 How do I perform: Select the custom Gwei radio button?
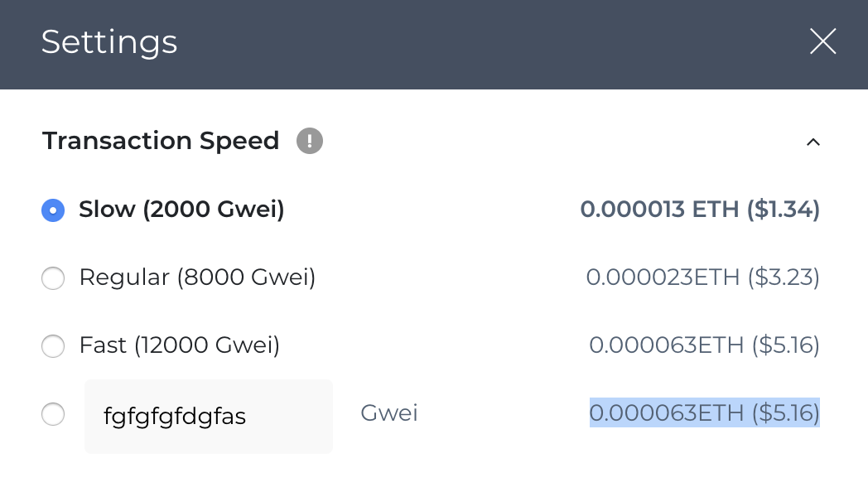[x=53, y=414]
